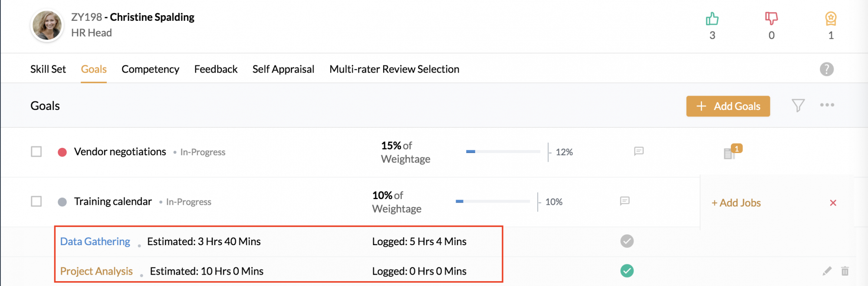Click the Add Goals button
This screenshot has width=868, height=286.
point(728,106)
